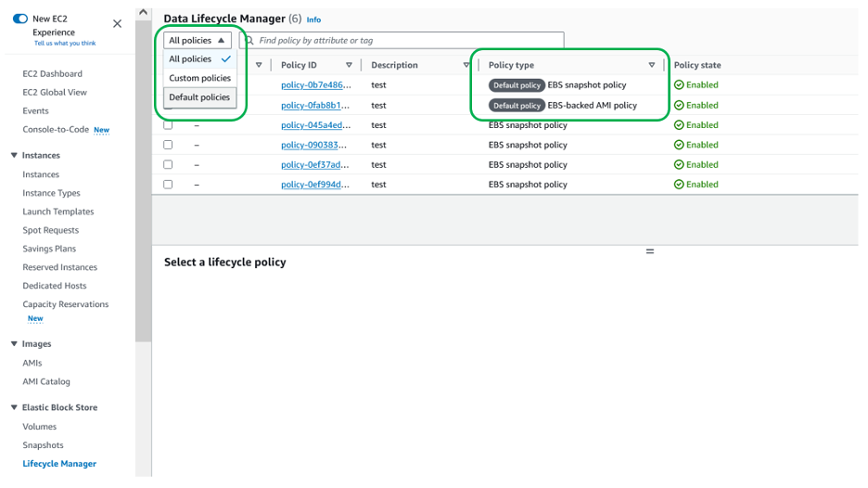Image resolution: width=868 pixels, height=488 pixels.
Task: Open Volumes in the sidebar
Action: tap(39, 427)
